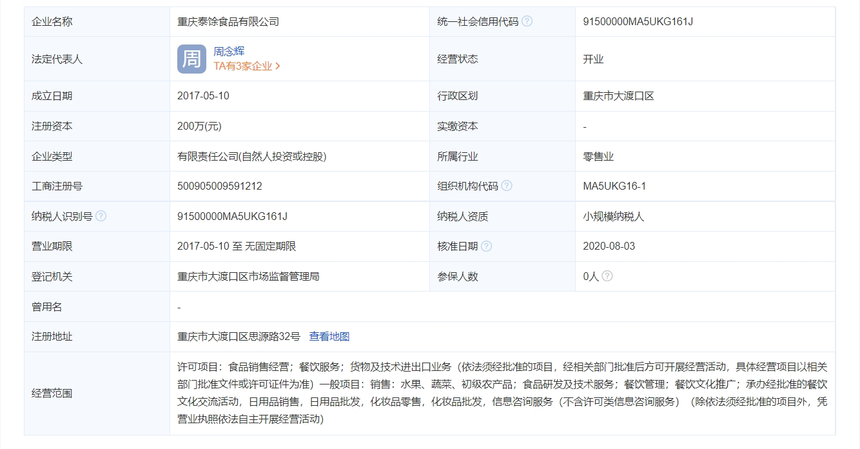Click 2017-05-10 至 无固定期限 value
860x449 pixels.
[236, 246]
